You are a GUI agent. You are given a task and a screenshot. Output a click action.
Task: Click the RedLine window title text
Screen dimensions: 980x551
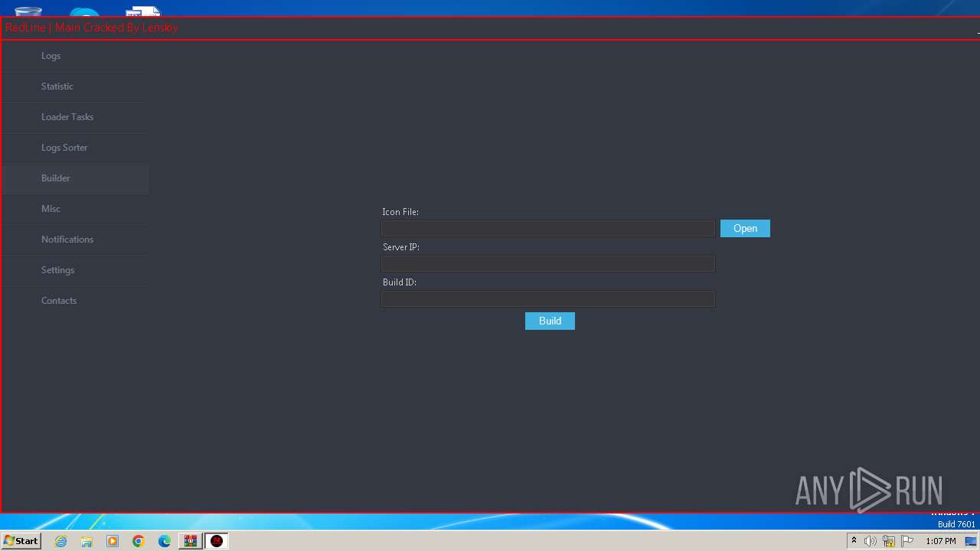[x=92, y=28]
